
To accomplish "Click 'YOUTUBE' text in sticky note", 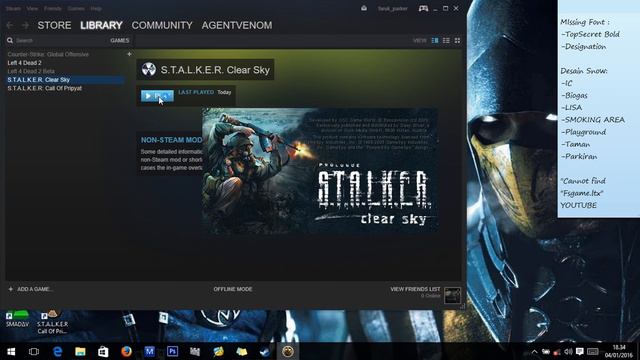I will pyautogui.click(x=578, y=205).
